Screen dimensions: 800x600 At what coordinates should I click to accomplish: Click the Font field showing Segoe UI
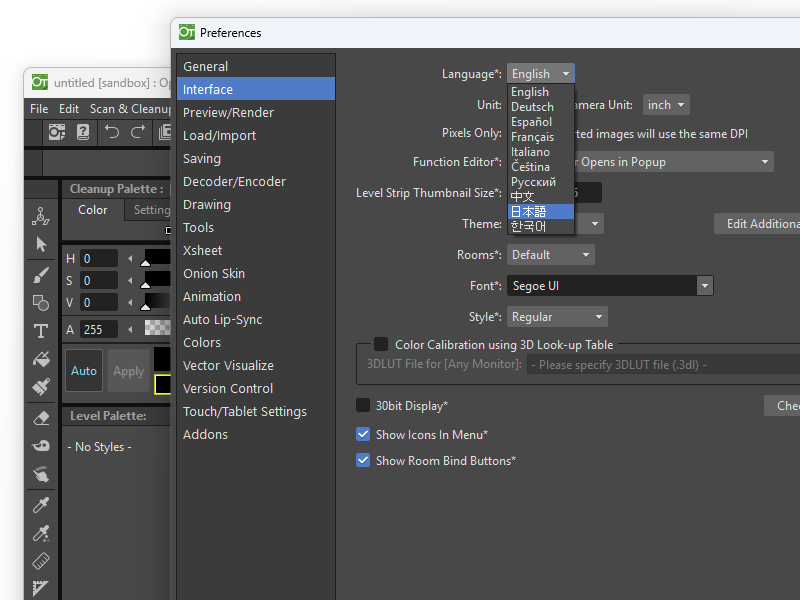click(602, 286)
